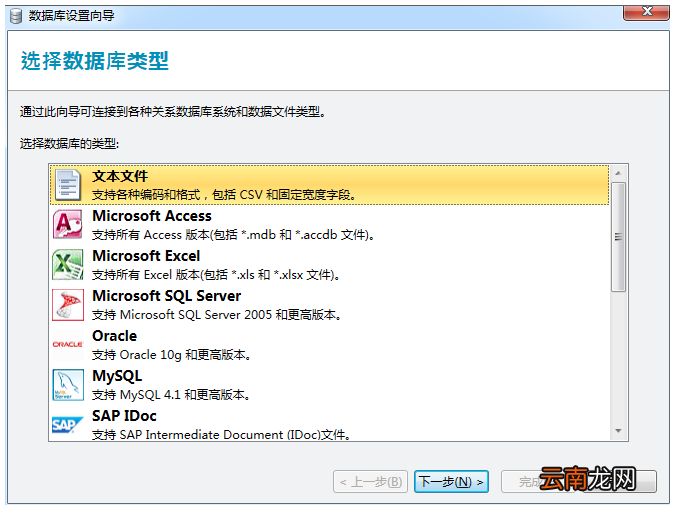
Task: Select the 文本文件 list entry title
Action: (120, 176)
